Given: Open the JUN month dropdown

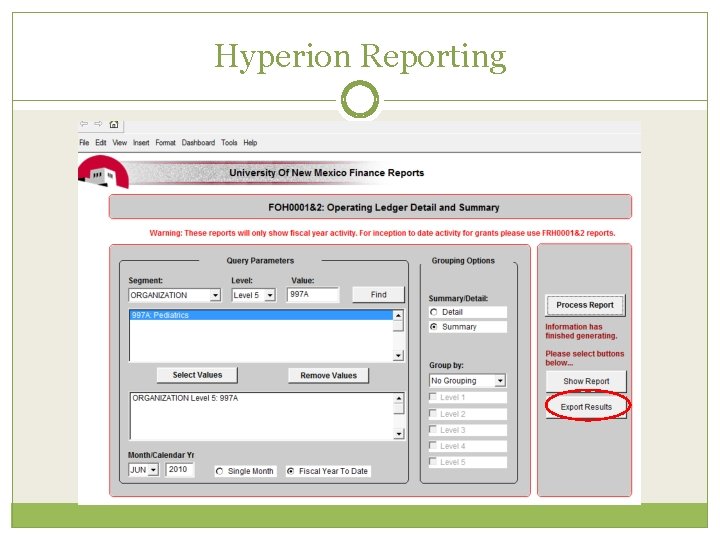Looking at the screenshot, I should pos(153,470).
